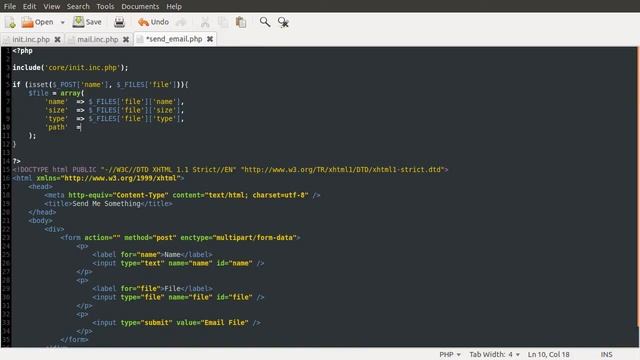The height and width of the screenshot is (360, 640).
Task: Close the mail.inc.php tab
Action: 126,39
